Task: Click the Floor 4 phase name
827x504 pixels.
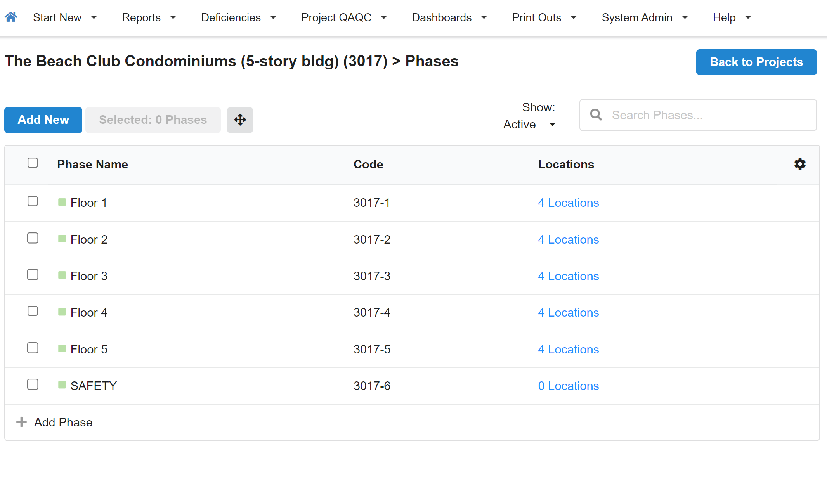Action: click(89, 312)
